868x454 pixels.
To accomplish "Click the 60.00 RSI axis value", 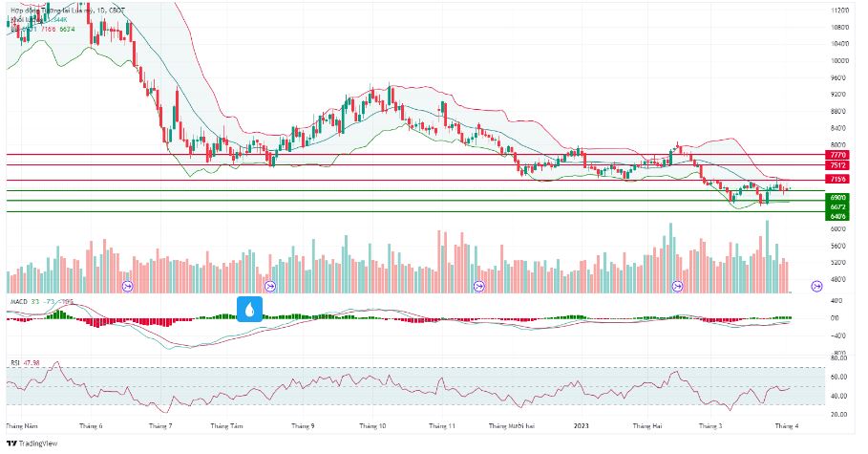I will pyautogui.click(x=839, y=377).
